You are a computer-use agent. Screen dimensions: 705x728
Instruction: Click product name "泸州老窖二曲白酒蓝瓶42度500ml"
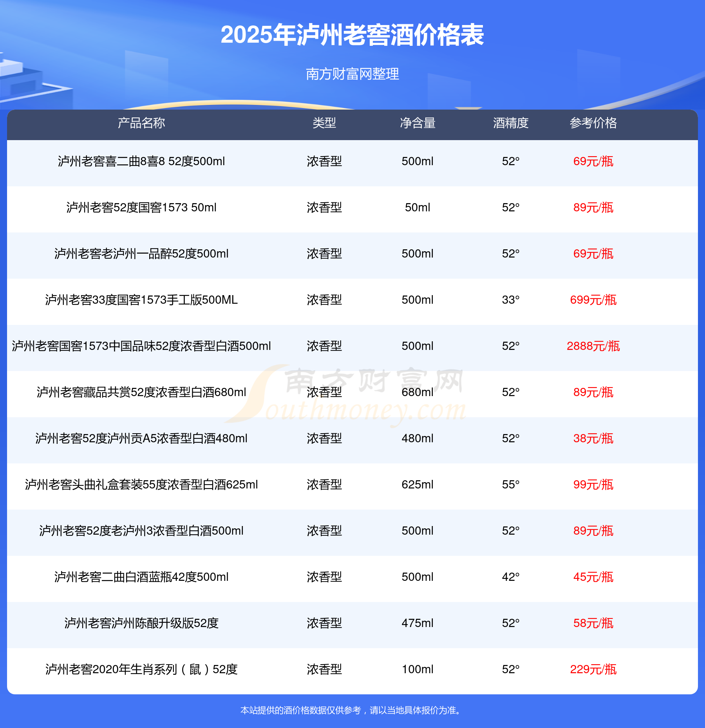pos(141,577)
